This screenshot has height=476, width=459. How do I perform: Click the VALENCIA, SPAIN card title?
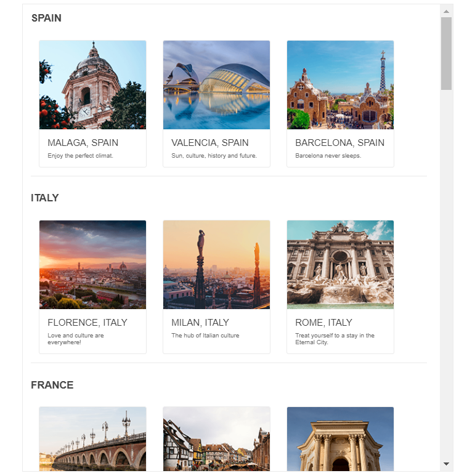click(x=210, y=143)
